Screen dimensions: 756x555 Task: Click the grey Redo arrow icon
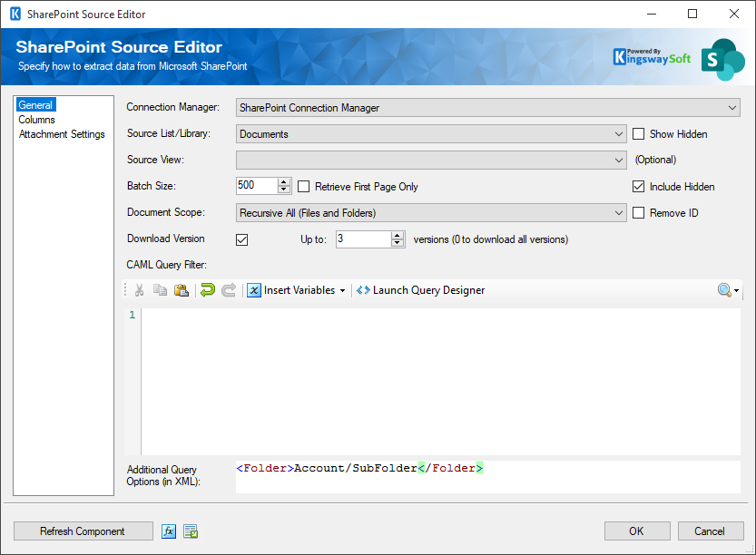229,290
